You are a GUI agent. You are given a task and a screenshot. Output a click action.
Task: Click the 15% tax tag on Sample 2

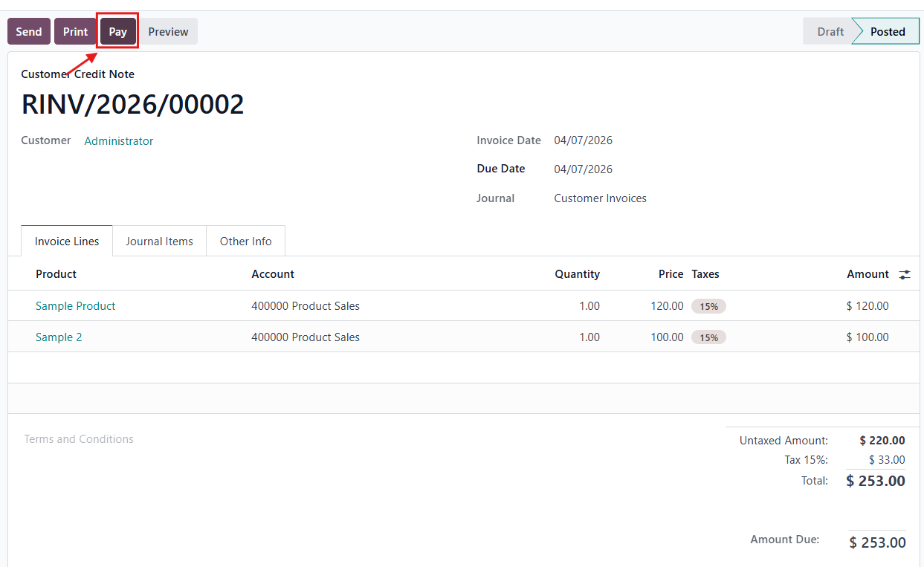708,337
